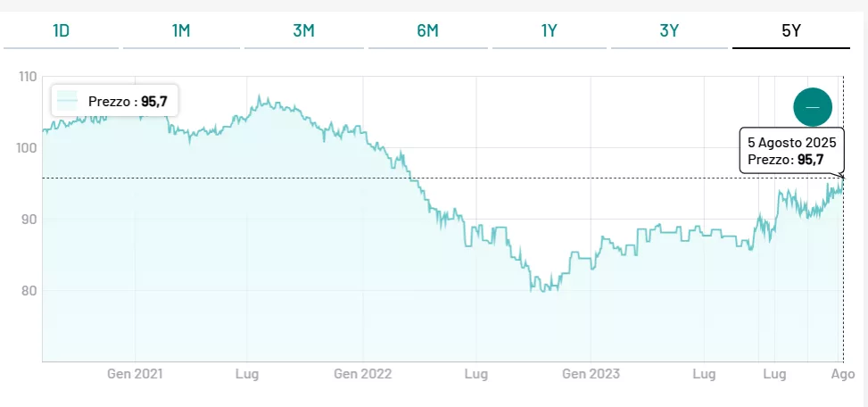This screenshot has height=407, width=868.
Task: Click the Prezzo legend line icon
Action: 68,102
